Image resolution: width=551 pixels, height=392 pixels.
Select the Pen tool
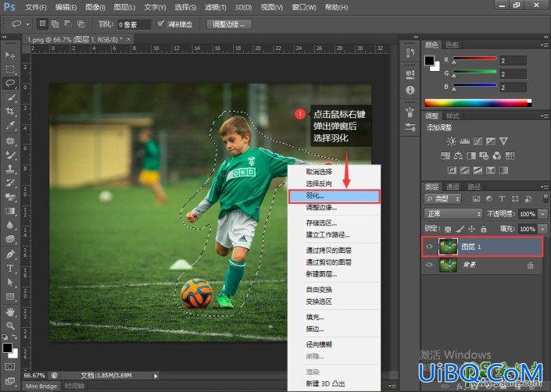(x=10, y=254)
